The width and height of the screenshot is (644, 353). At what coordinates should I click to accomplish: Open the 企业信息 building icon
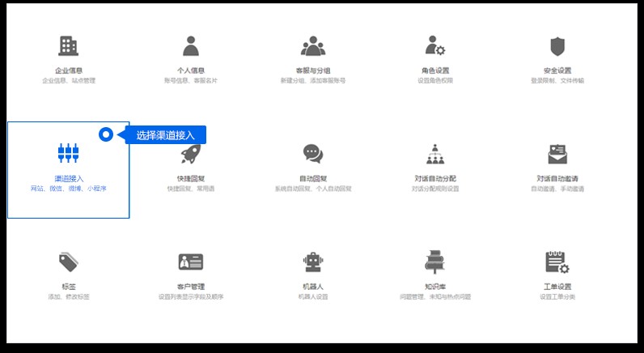(x=68, y=46)
